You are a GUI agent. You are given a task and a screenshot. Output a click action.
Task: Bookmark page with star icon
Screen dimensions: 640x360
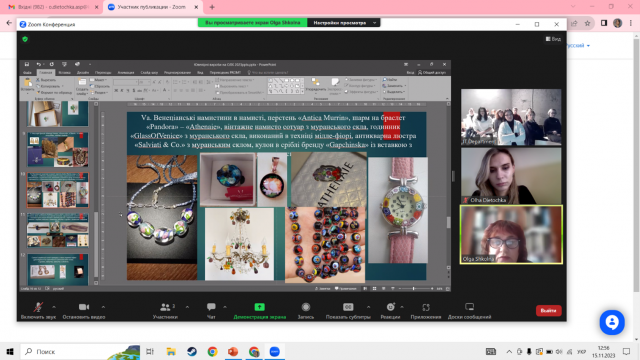(587, 23)
